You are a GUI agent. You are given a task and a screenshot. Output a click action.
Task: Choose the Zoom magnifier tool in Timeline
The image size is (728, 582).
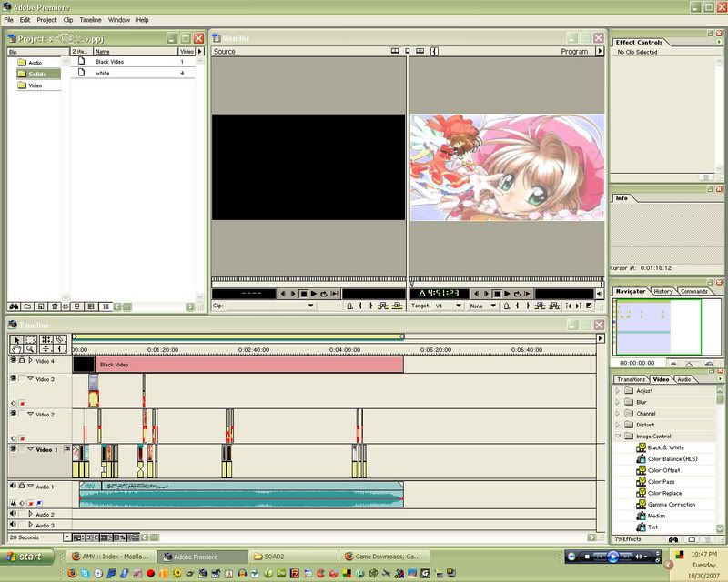pos(30,348)
